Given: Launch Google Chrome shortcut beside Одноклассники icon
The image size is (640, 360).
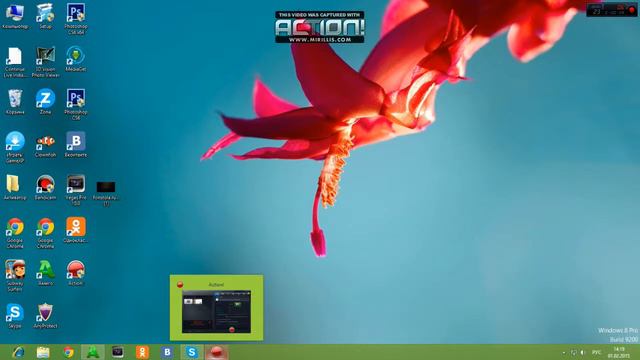Looking at the screenshot, I should (45, 233).
